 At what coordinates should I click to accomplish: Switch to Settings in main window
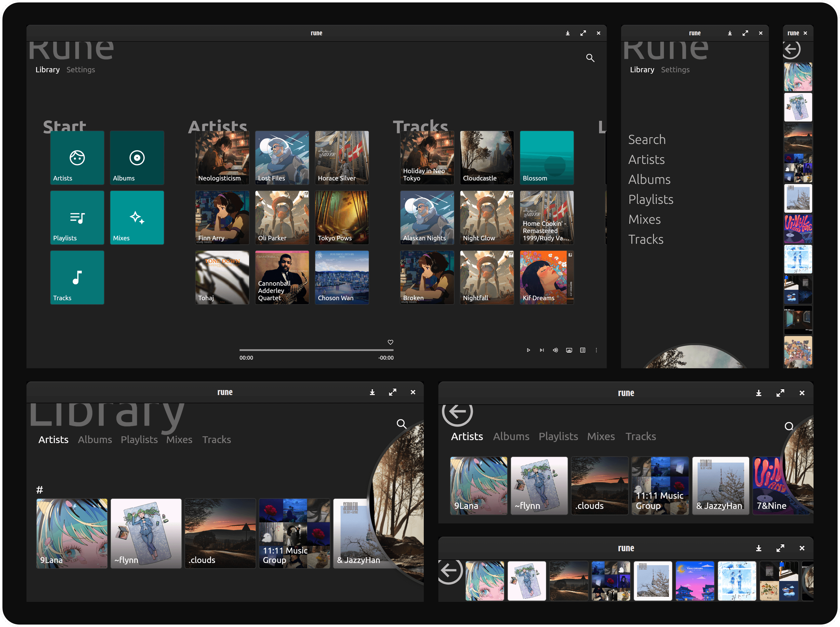81,70
